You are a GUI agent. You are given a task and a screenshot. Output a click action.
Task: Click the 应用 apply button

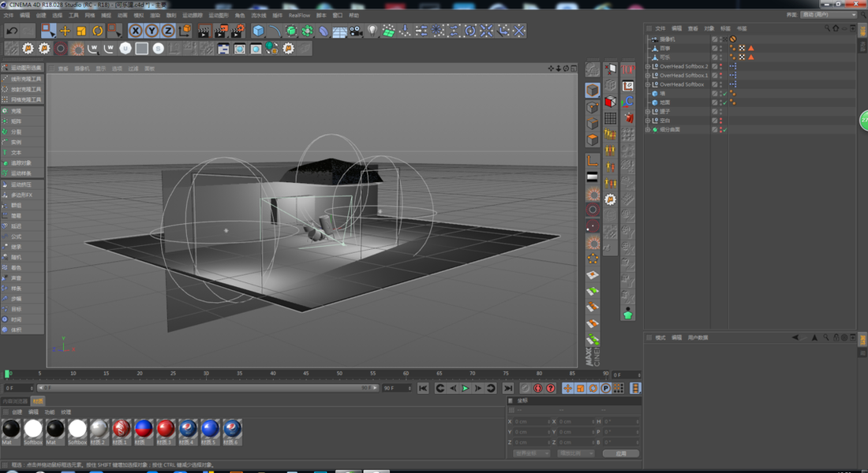(x=620, y=453)
